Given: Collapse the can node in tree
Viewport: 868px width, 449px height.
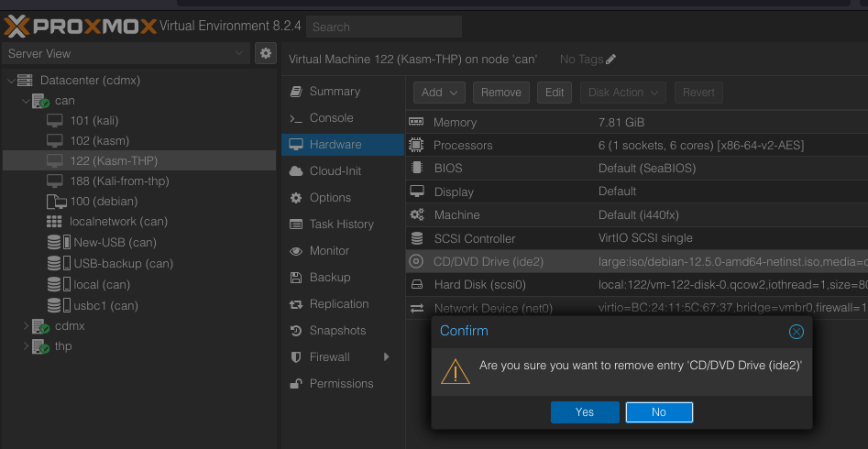Looking at the screenshot, I should coord(25,101).
